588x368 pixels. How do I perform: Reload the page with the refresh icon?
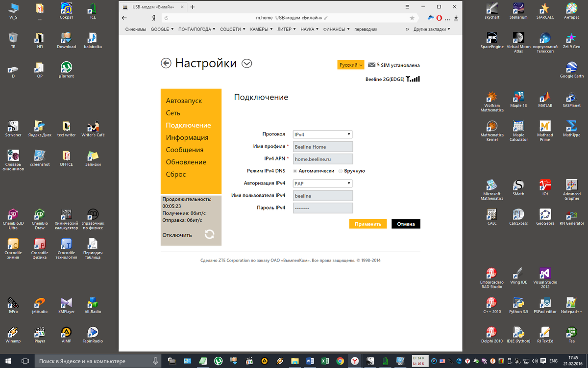[x=166, y=18]
